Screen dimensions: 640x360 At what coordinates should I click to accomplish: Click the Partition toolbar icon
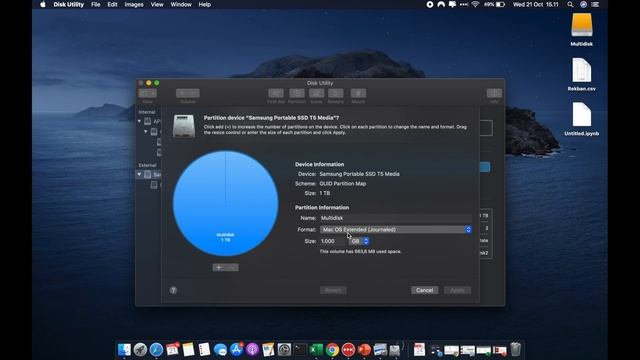pos(297,93)
